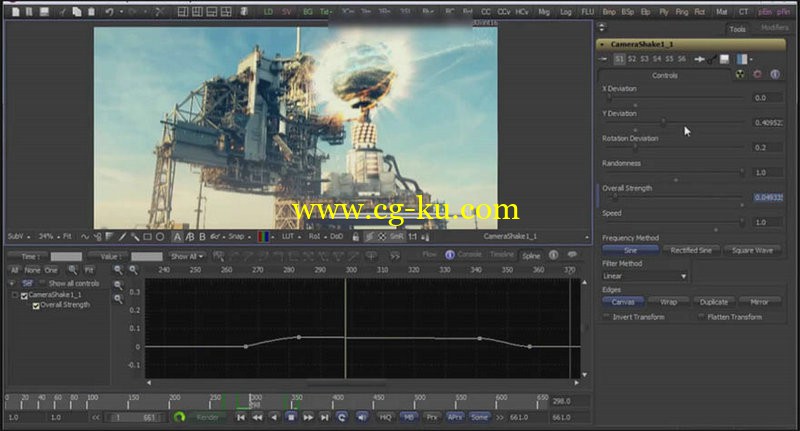Add a Merge with the Mrg tool button

tap(544, 11)
